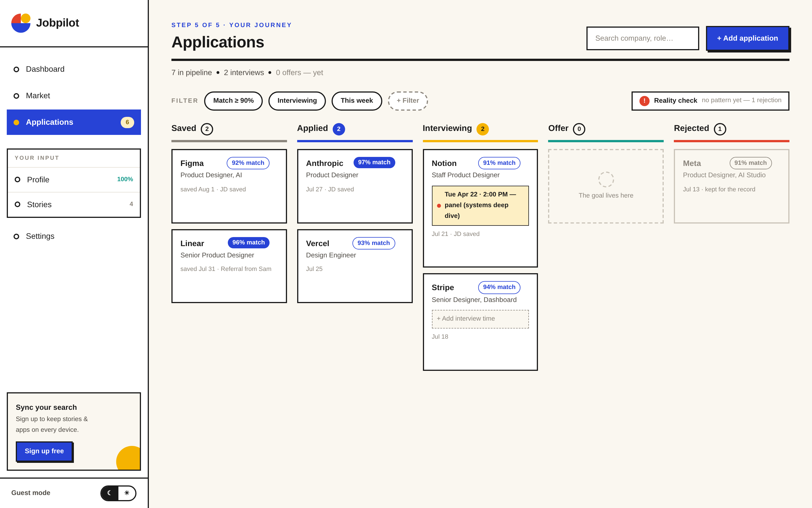Click Add interview time on Stripe card
Screen dimensions: 812x508
(x=480, y=319)
